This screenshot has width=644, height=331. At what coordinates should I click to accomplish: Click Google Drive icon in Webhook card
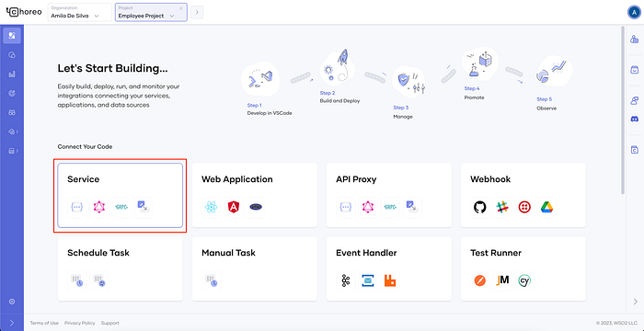[546, 207]
